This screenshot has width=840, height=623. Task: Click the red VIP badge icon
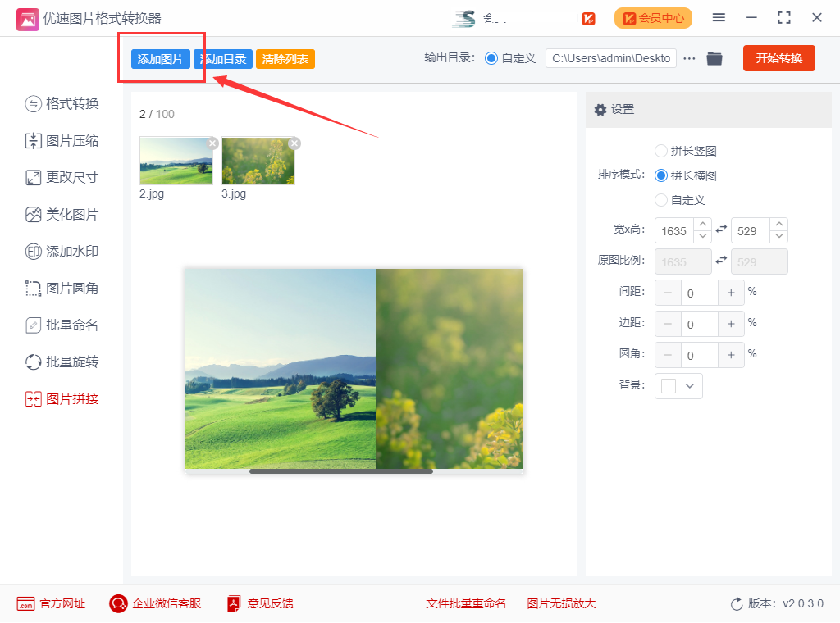pyautogui.click(x=588, y=19)
